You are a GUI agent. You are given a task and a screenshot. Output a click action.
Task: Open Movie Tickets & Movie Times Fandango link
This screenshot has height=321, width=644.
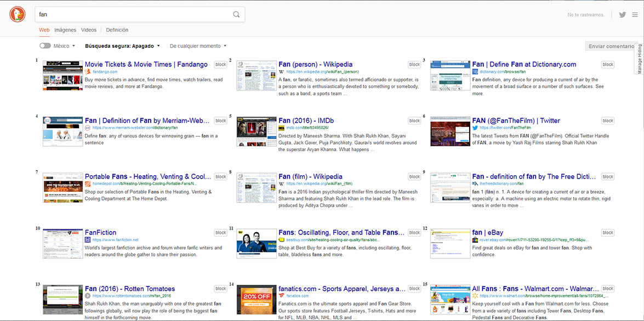point(146,65)
